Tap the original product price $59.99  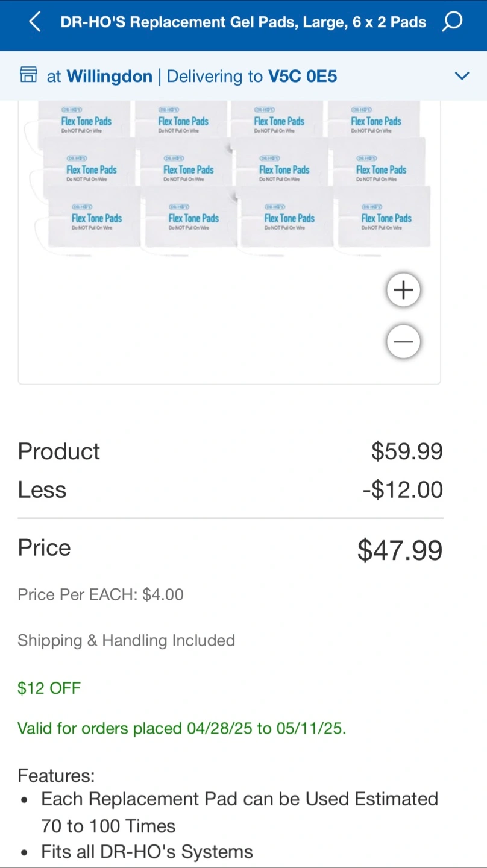click(x=407, y=451)
